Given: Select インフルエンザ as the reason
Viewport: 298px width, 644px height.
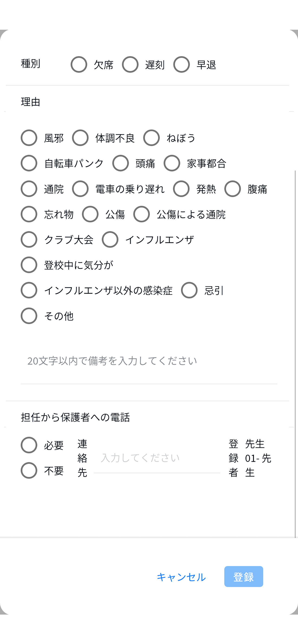Looking at the screenshot, I should pyautogui.click(x=110, y=240).
